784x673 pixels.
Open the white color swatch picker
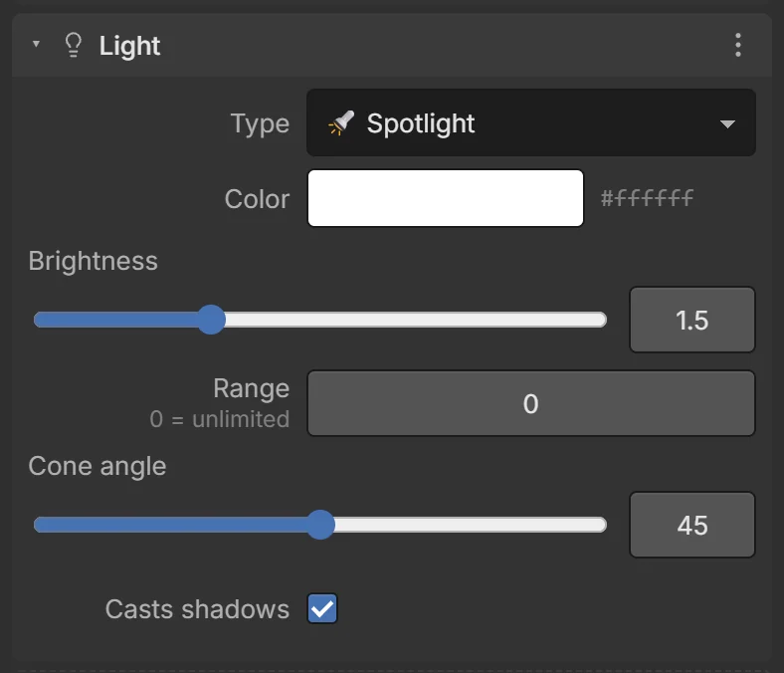tap(446, 198)
